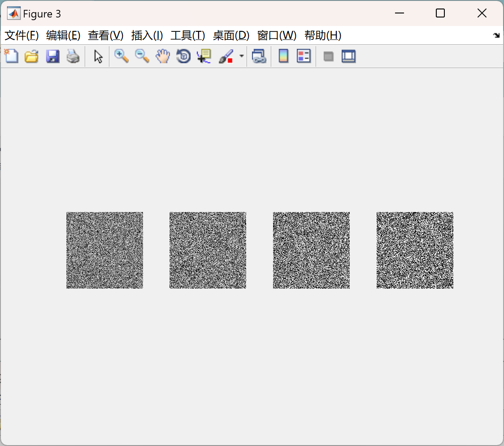
Task: Select the Edit Plot arrow tool
Action: pos(98,56)
